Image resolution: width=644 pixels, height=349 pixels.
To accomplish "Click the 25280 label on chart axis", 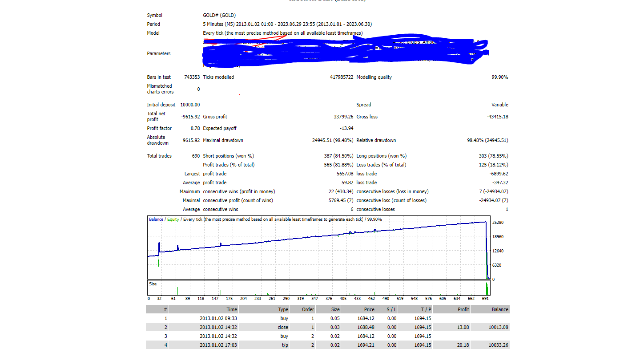I will click(498, 223).
